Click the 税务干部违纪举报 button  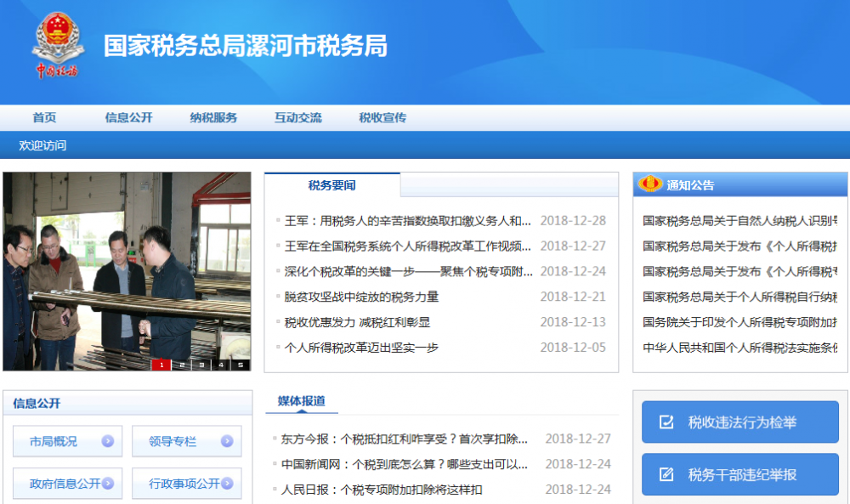(x=739, y=473)
